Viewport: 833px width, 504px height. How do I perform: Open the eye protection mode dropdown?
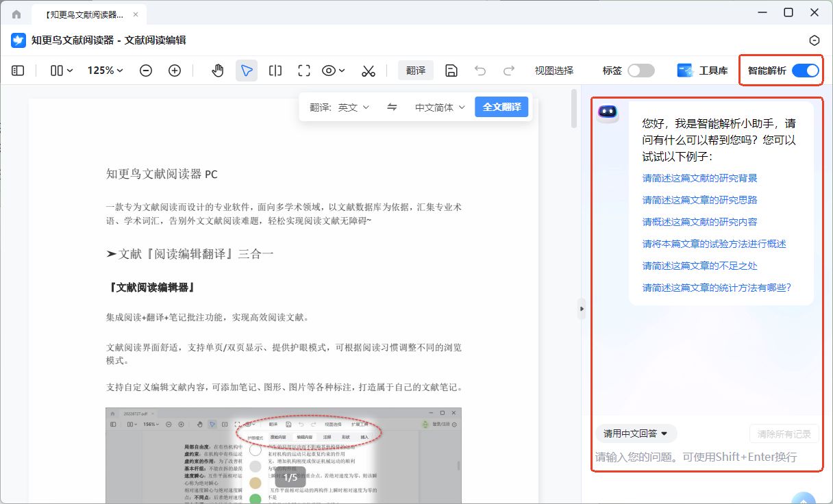pyautogui.click(x=334, y=71)
